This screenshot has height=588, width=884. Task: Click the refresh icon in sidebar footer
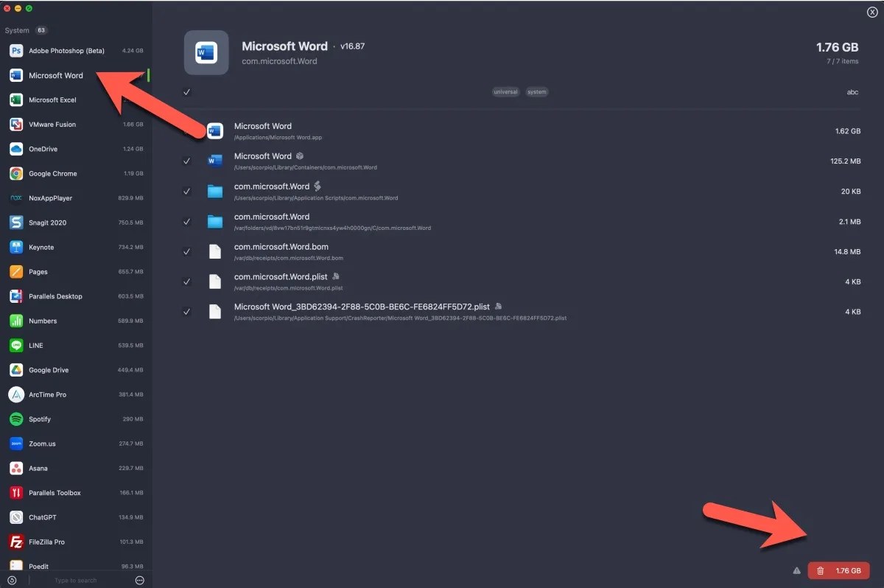coord(12,581)
